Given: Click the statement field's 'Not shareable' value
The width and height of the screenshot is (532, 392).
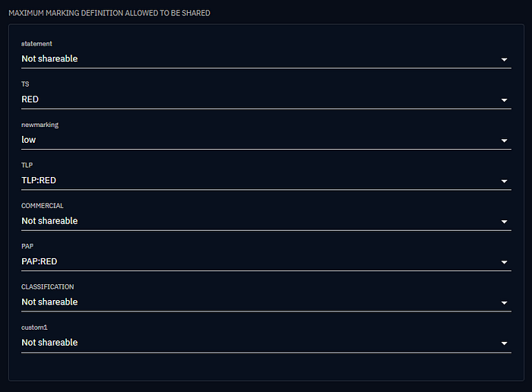Looking at the screenshot, I should [49, 58].
